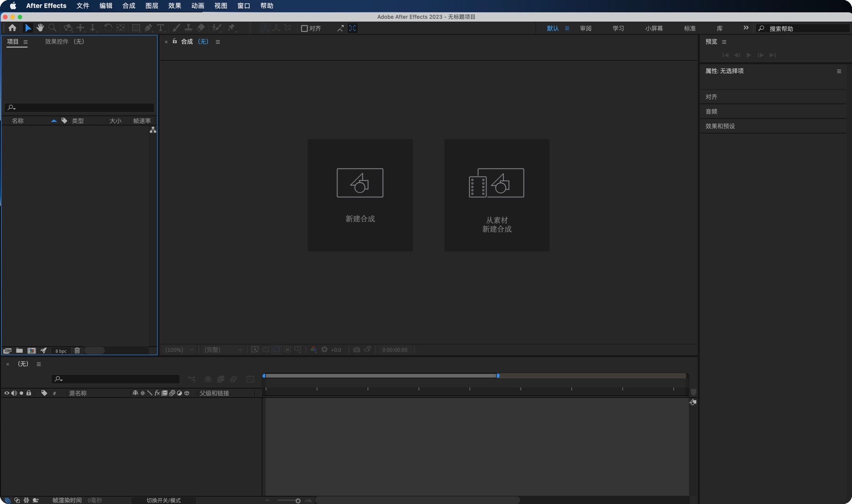This screenshot has height=504, width=852.
Task: Click the Zoom tool icon
Action: tap(52, 28)
